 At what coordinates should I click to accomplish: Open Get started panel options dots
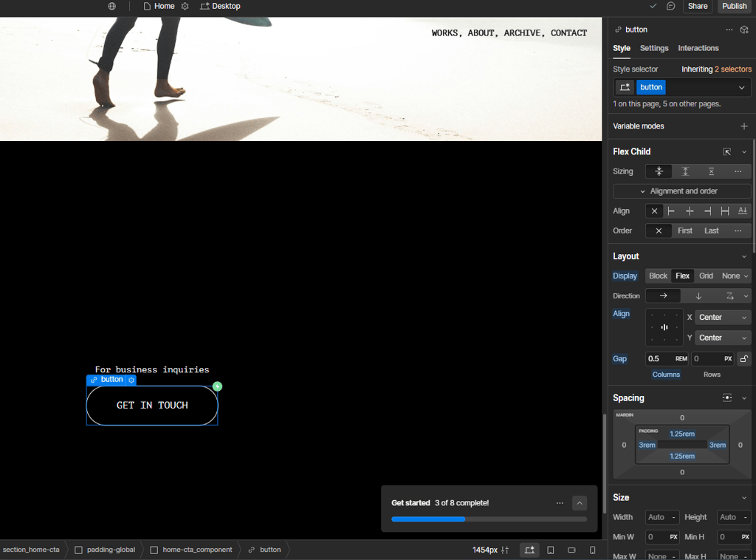pyautogui.click(x=560, y=503)
